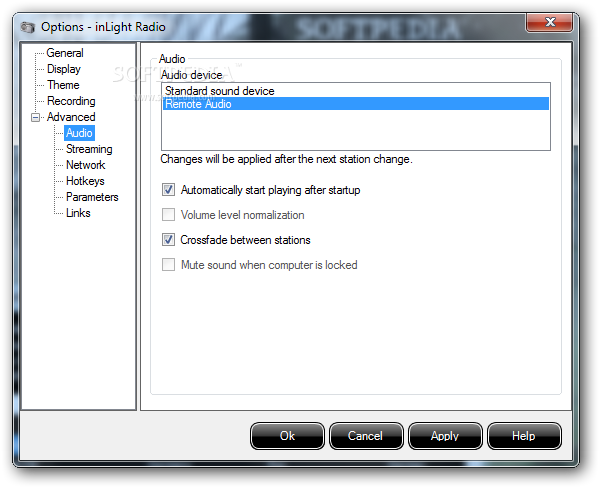Uncheck Automatically start playing after startup
The width and height of the screenshot is (600, 488).
pos(168,190)
